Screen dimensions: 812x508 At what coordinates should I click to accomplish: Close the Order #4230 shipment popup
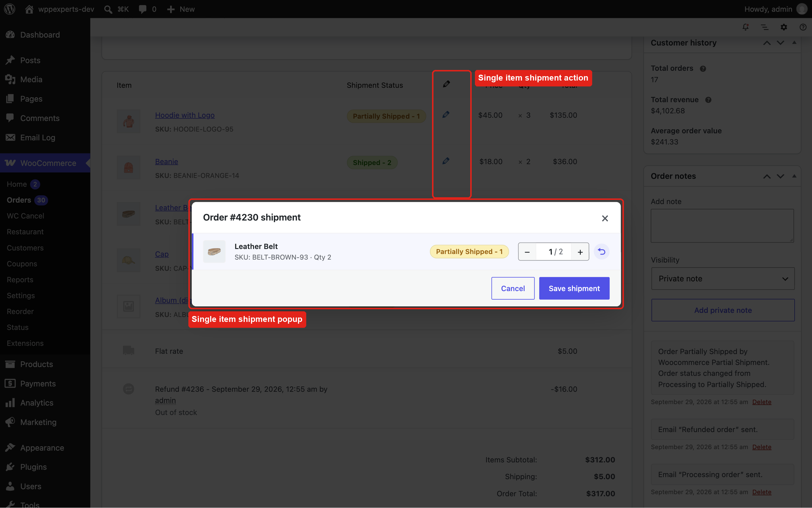tap(605, 218)
